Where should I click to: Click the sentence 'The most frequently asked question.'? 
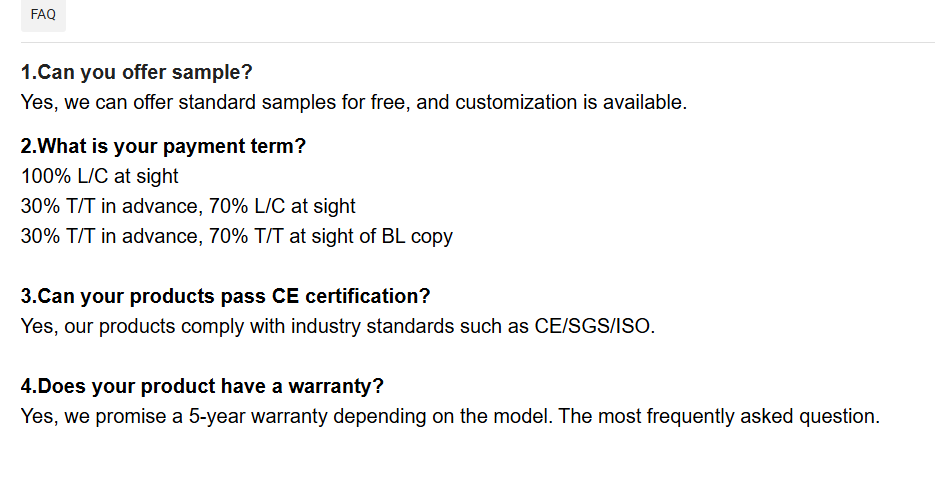point(719,416)
